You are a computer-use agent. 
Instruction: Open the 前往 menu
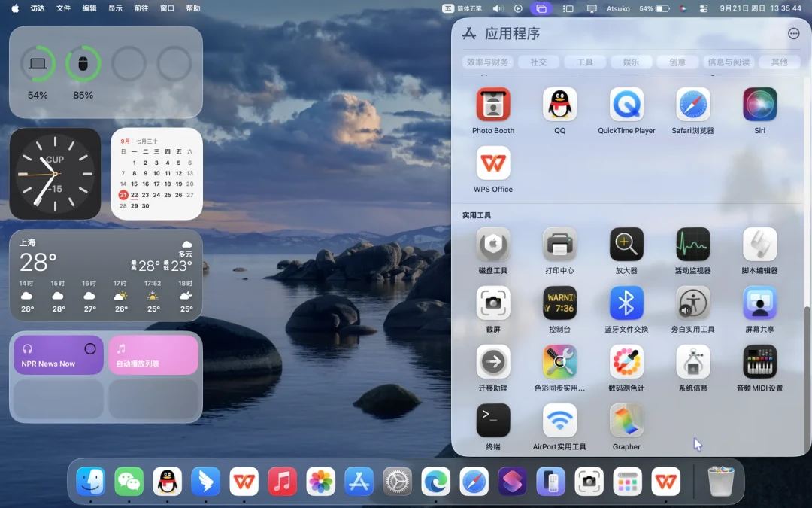(x=141, y=8)
